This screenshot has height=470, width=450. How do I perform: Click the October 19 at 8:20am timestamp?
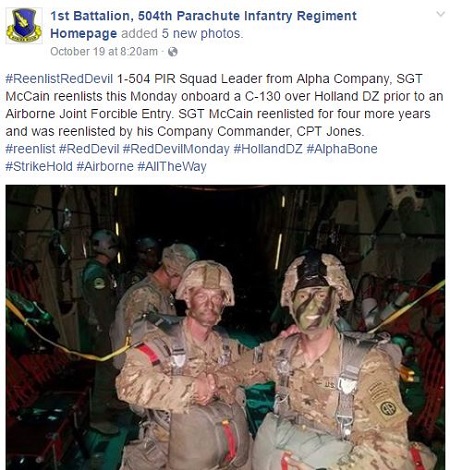pyautogui.click(x=104, y=52)
